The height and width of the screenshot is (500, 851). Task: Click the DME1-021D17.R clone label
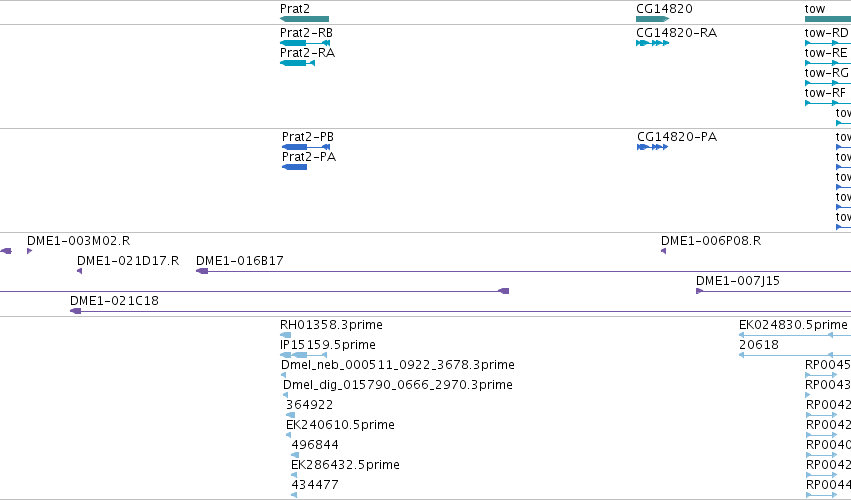tap(128, 261)
